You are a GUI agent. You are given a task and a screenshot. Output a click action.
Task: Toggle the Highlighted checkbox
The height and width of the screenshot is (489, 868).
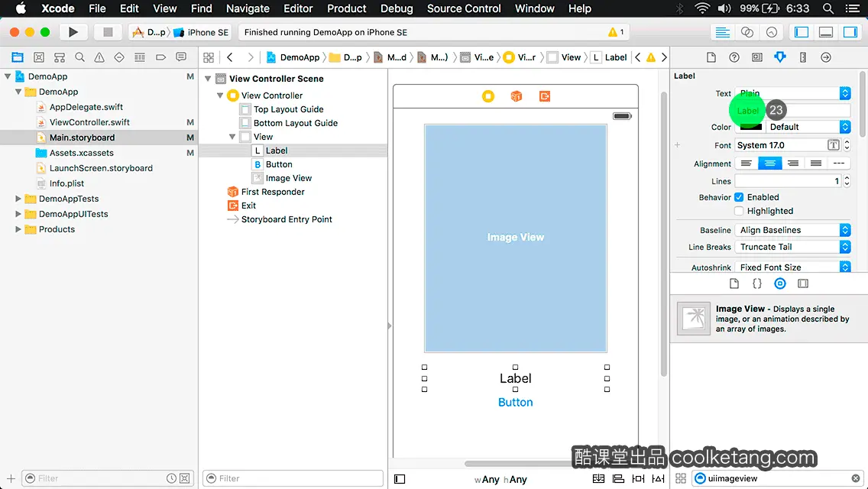pos(739,211)
